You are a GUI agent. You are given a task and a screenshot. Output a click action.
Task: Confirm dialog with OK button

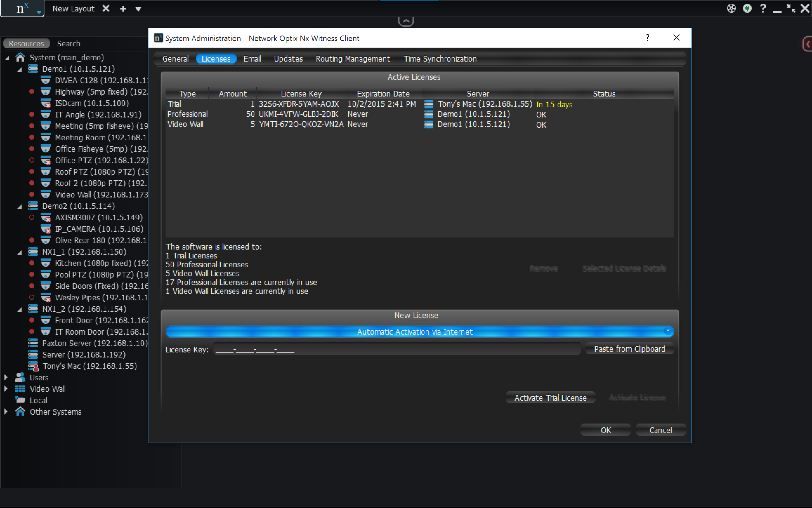[606, 430]
